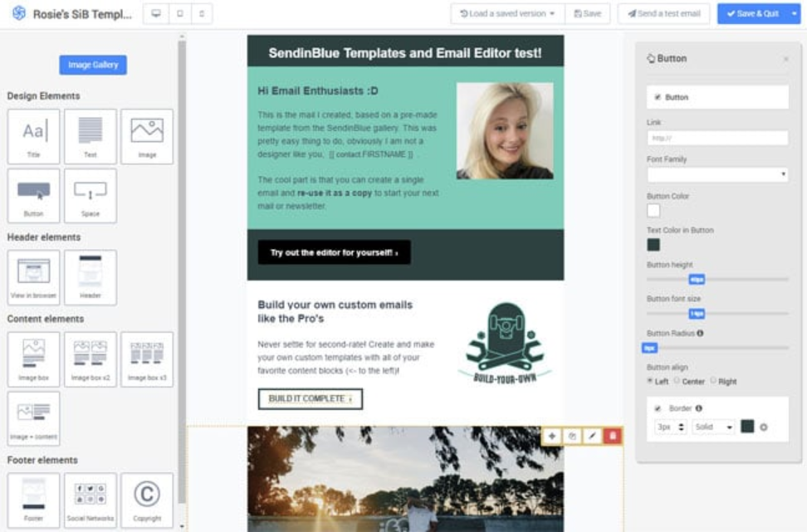Switch to desktop preview mode

click(x=156, y=13)
